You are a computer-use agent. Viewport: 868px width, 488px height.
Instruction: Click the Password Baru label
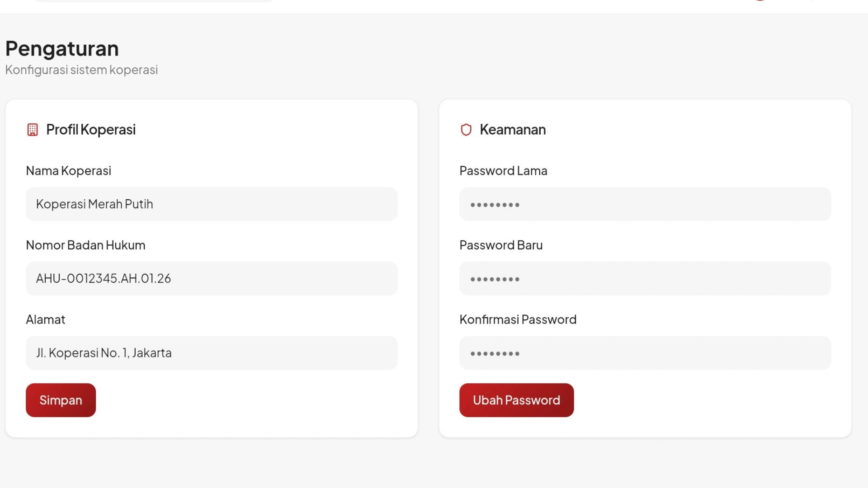pos(501,245)
